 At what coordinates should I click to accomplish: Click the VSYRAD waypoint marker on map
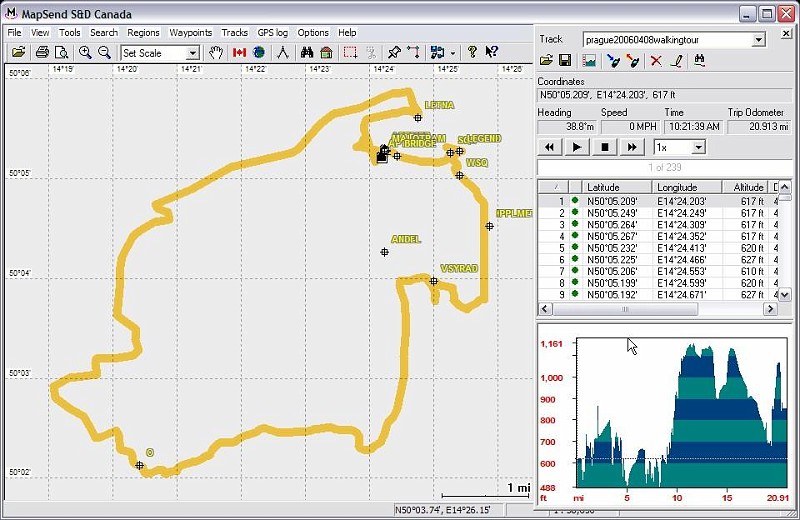pos(434,281)
